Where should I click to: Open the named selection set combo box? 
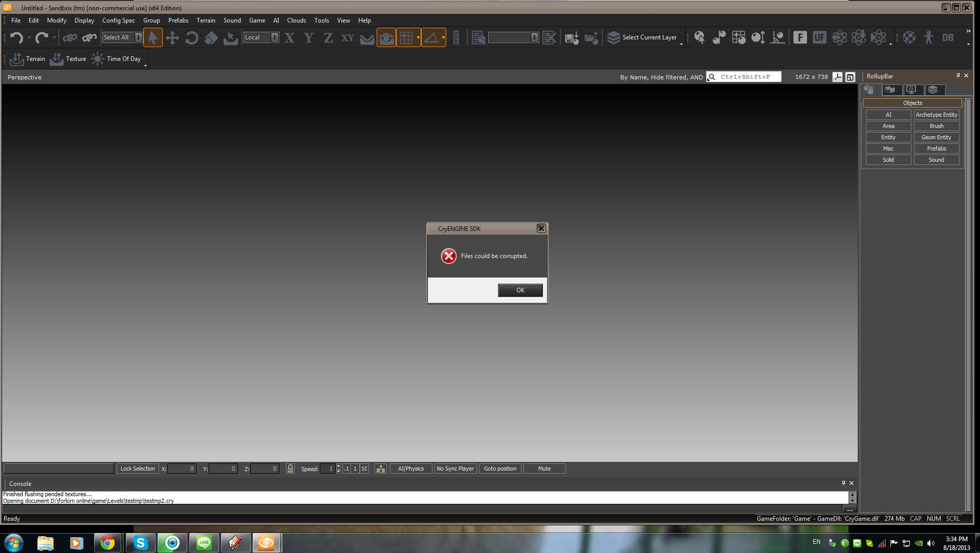point(513,37)
